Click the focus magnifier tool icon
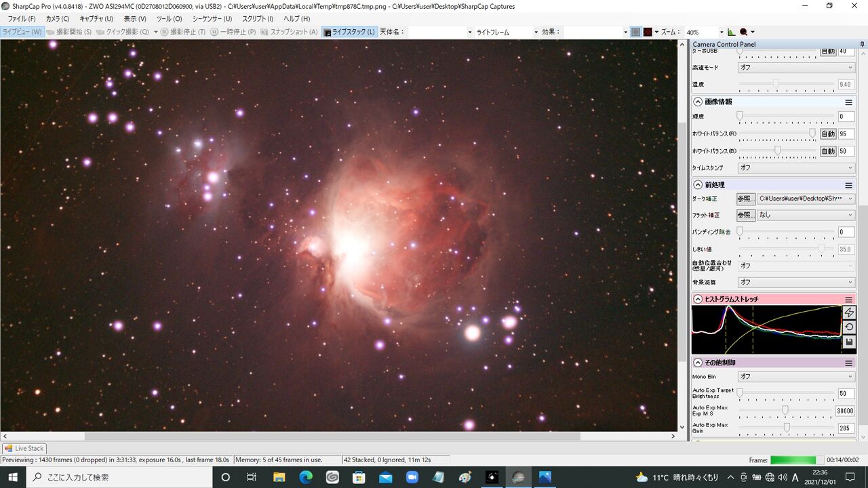 tap(744, 32)
